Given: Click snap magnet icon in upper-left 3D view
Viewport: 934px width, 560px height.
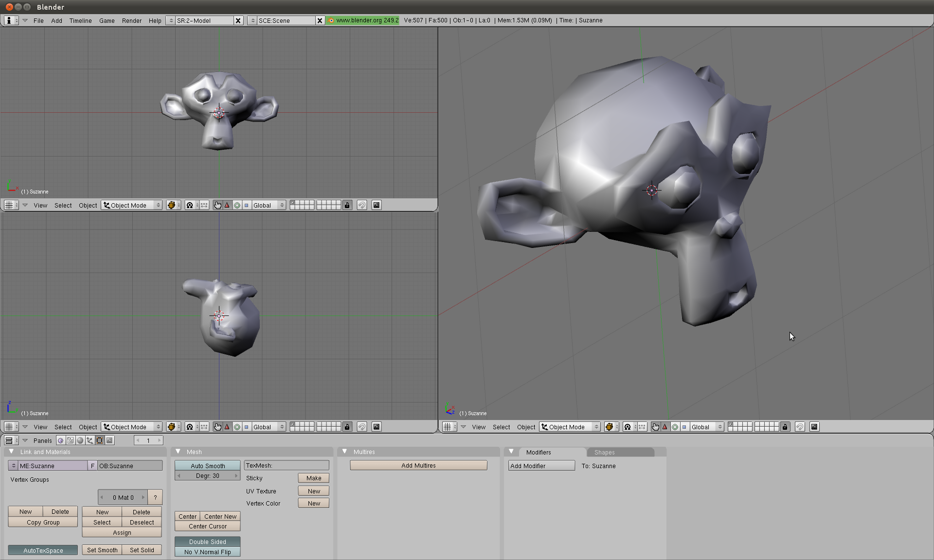Looking at the screenshot, I should pos(362,205).
